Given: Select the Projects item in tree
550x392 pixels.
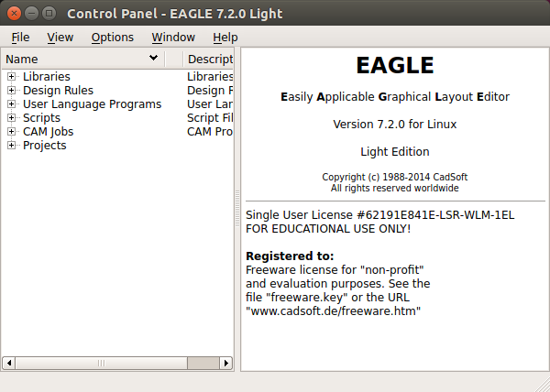Looking at the screenshot, I should point(44,146).
